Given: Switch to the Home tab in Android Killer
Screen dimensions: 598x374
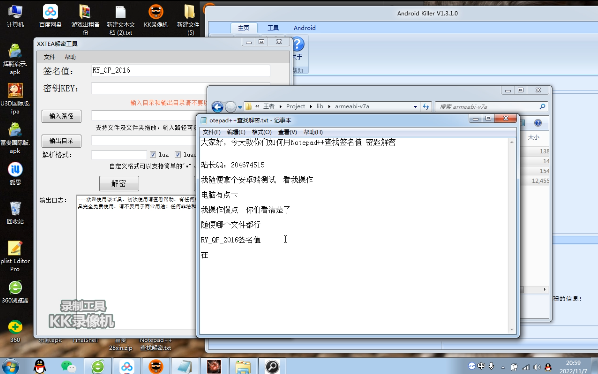Looking at the screenshot, I should (x=244, y=28).
